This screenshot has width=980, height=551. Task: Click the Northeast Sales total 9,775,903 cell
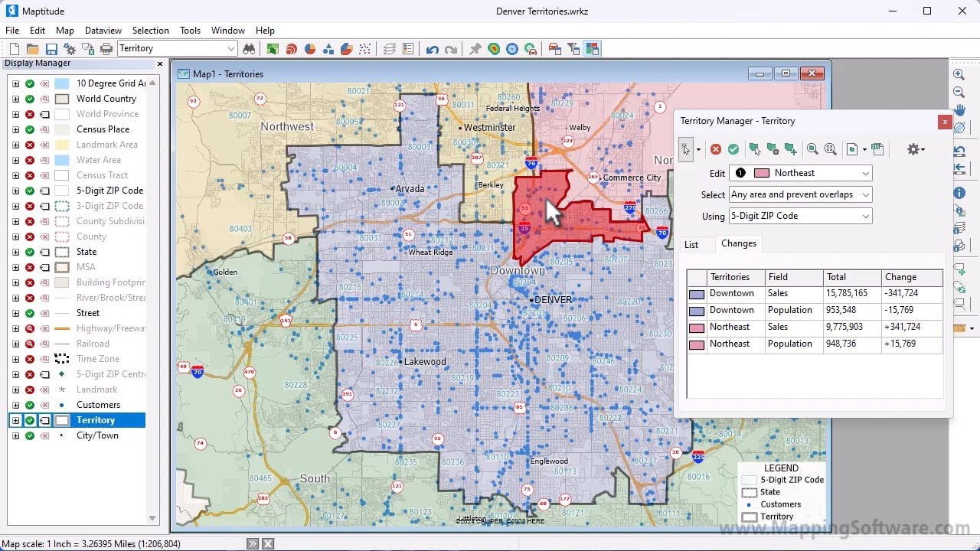pyautogui.click(x=852, y=327)
